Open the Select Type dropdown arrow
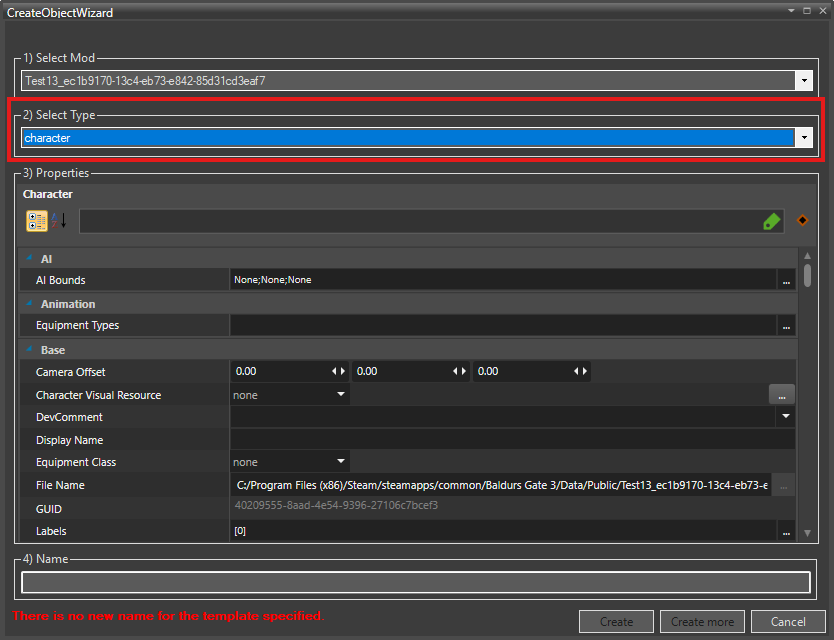Image resolution: width=834 pixels, height=640 pixels. tap(804, 138)
